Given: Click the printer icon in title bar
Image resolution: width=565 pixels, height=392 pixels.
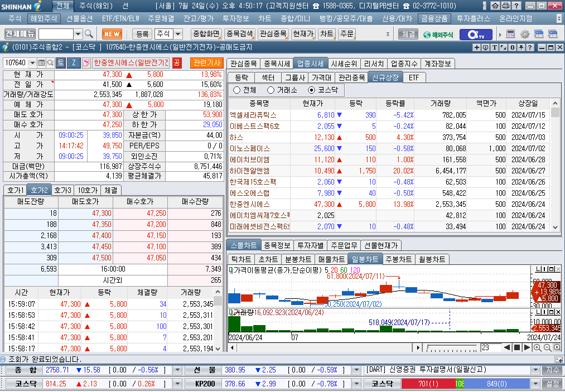Looking at the screenshot, I should (x=505, y=6).
